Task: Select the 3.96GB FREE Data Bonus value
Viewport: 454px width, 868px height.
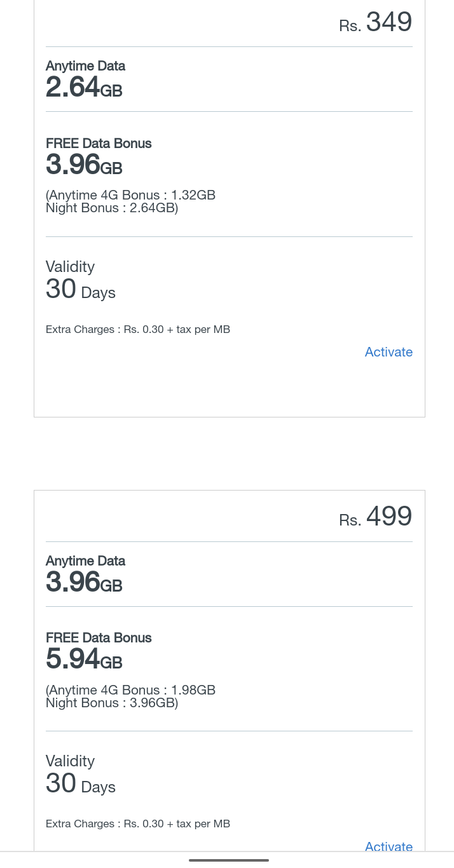Action: pos(84,165)
